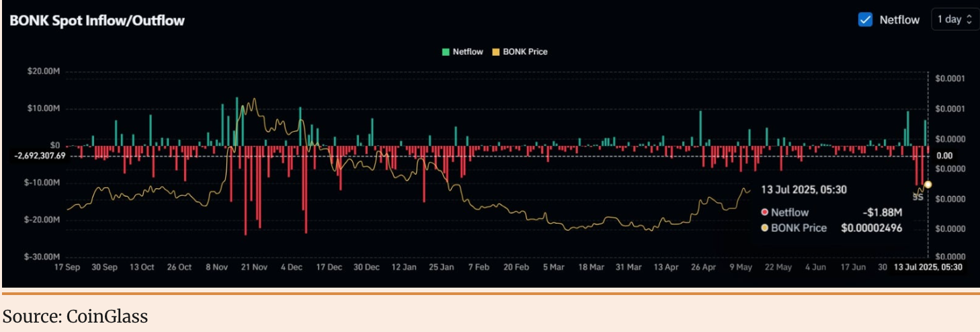
Task: Click the 17 Sep date label
Action: click(67, 267)
